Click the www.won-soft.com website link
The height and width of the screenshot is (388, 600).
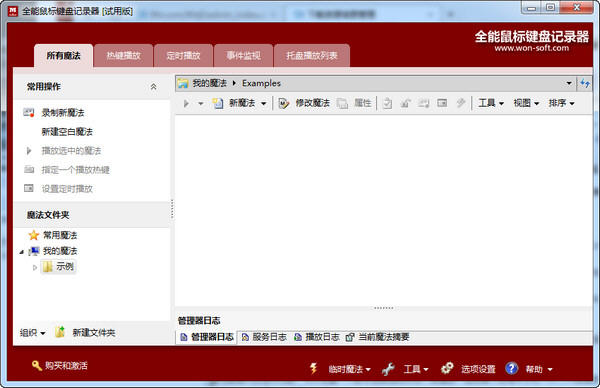click(x=532, y=48)
